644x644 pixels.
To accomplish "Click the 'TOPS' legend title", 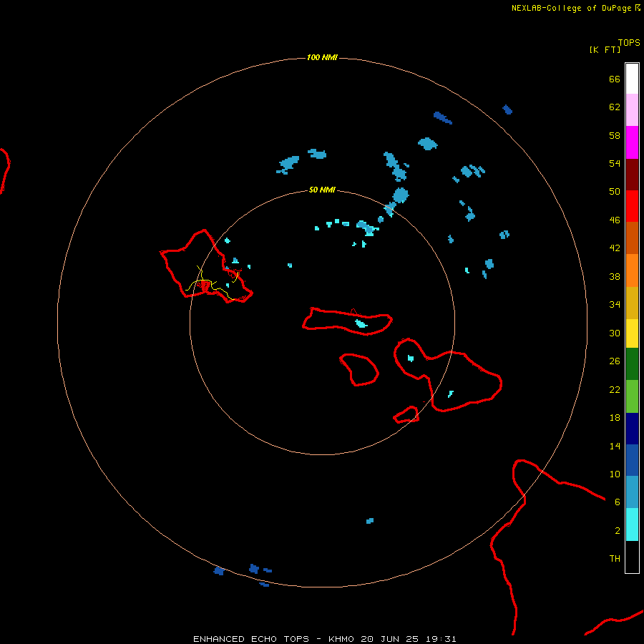I will (629, 43).
